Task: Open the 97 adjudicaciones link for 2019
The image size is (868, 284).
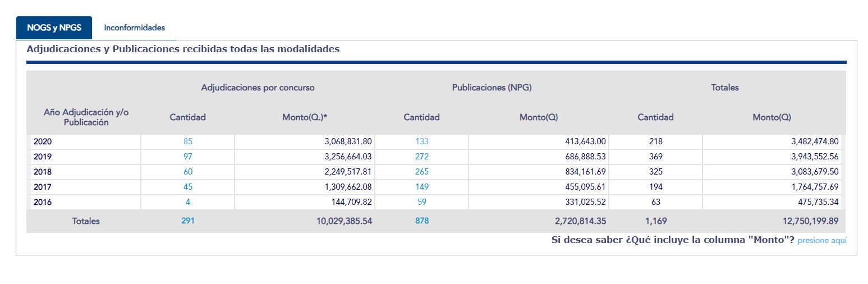Action: coord(187,157)
